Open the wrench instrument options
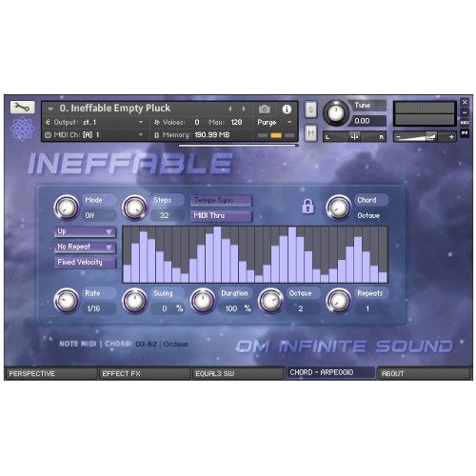476x476 pixels. point(22,108)
